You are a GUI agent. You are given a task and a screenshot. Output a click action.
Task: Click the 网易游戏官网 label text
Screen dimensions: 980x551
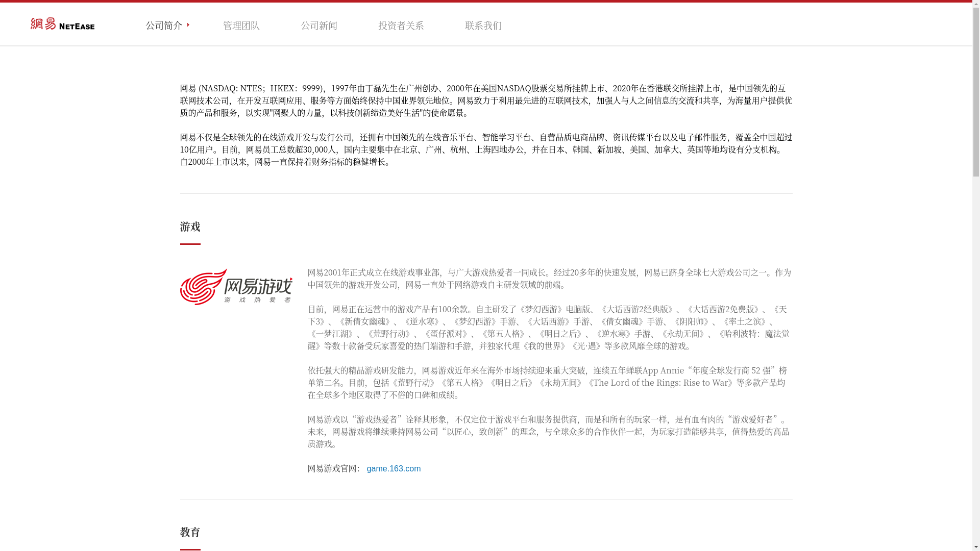(334, 468)
